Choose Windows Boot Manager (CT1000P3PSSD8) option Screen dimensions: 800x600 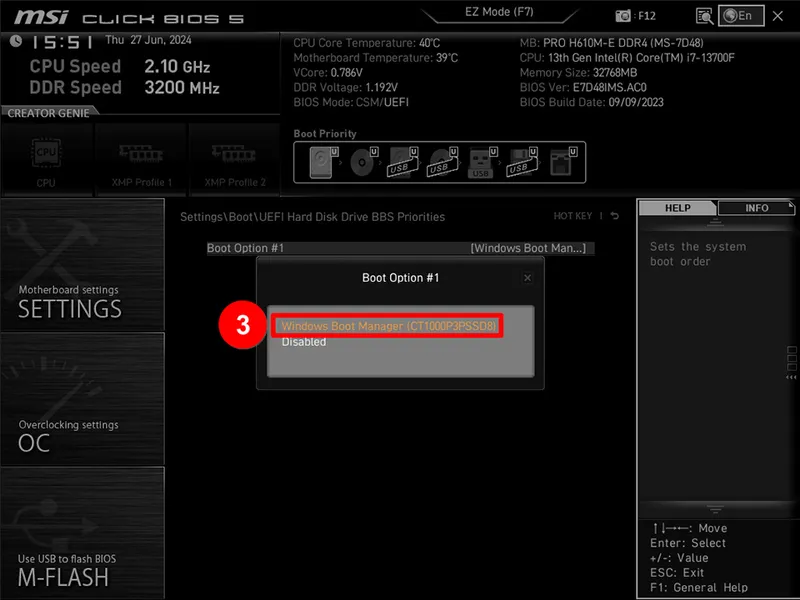pyautogui.click(x=388, y=326)
